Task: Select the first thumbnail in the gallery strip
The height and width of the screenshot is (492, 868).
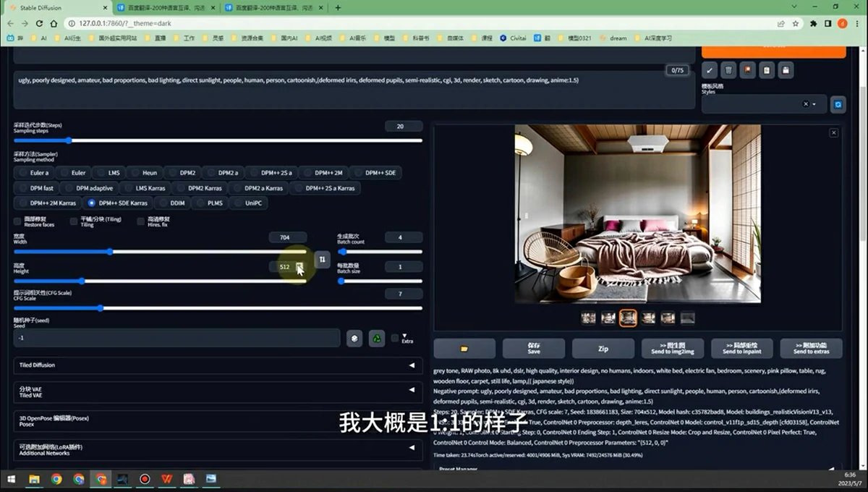Action: point(588,318)
